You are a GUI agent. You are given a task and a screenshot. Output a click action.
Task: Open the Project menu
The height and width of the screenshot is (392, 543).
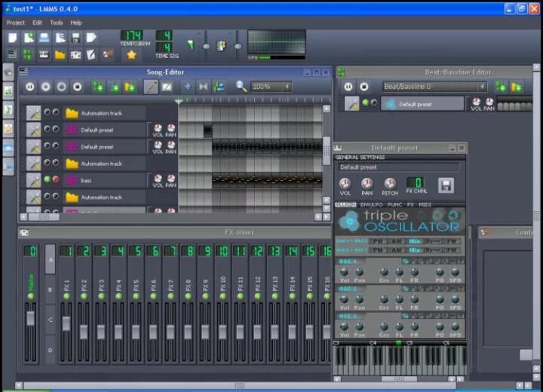[16, 23]
